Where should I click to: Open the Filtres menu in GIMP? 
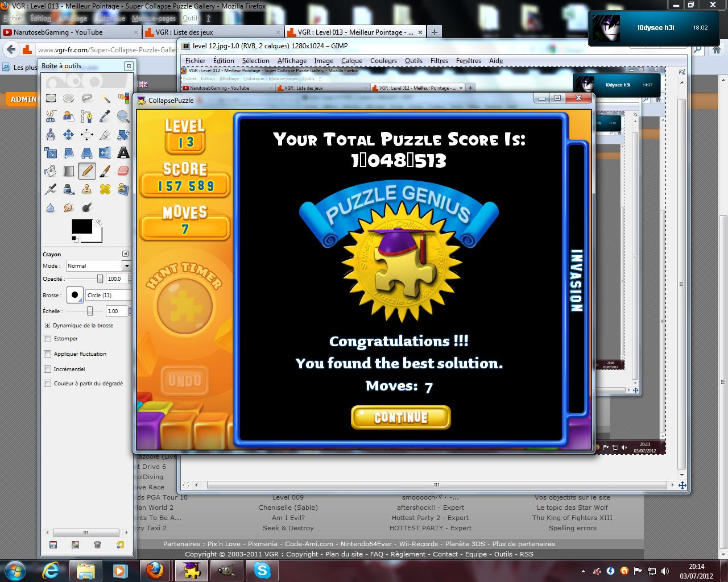[x=439, y=61]
